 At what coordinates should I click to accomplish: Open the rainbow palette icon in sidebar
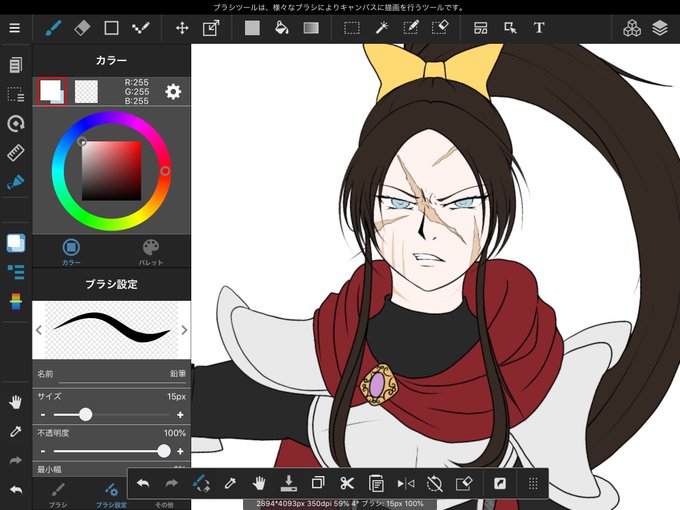click(16, 301)
